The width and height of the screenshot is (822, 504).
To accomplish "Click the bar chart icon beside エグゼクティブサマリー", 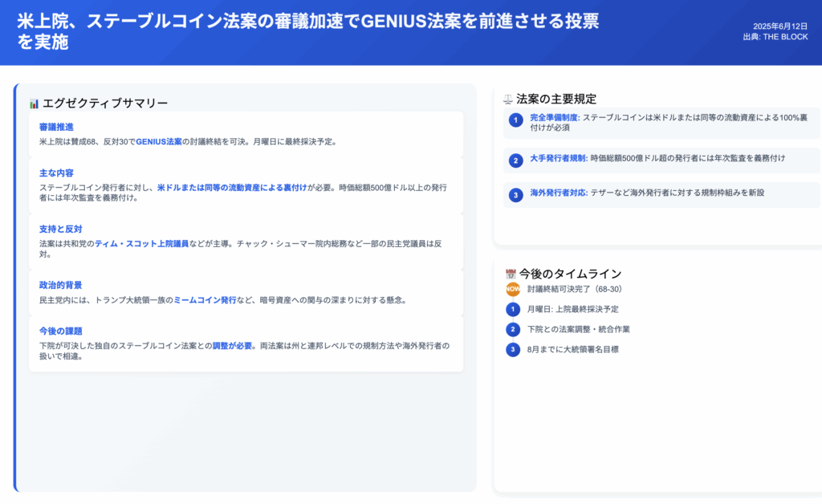I will tap(34, 104).
